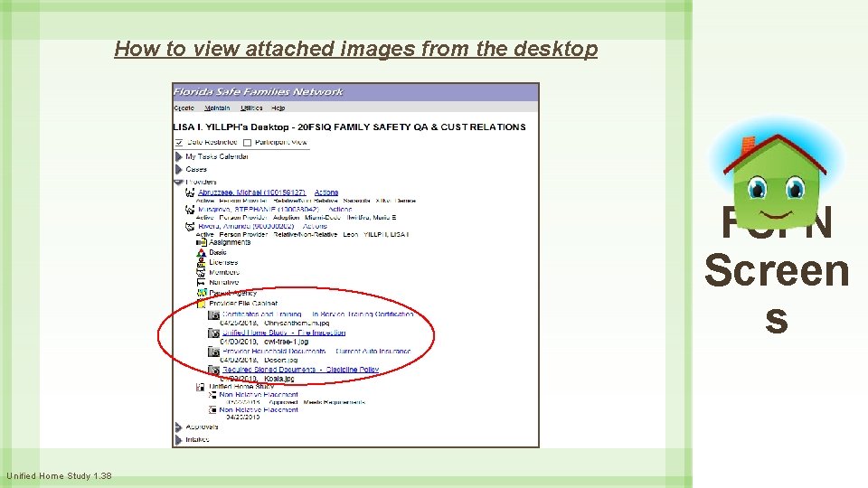The width and height of the screenshot is (868, 488).
Task: Select the Narrative tree item
Action: pyautogui.click(x=223, y=282)
